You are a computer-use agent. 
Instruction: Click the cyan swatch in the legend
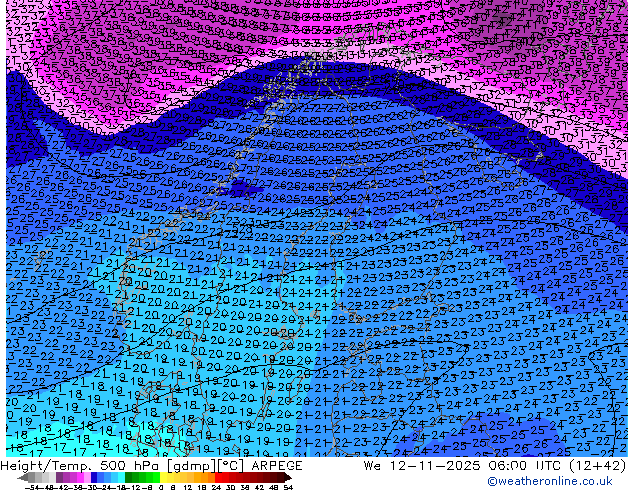pyautogui.click(x=121, y=477)
